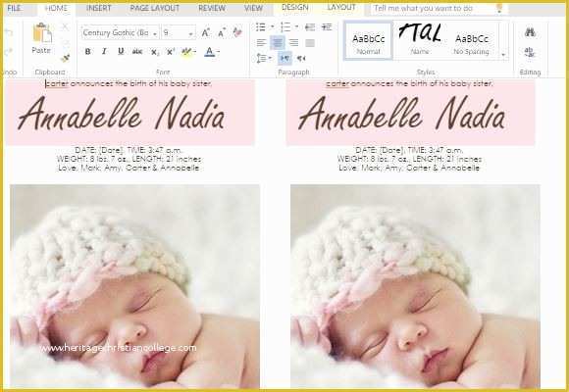Decrease paragraph indent
Viewport: 569px width, 392px height.
click(x=310, y=26)
